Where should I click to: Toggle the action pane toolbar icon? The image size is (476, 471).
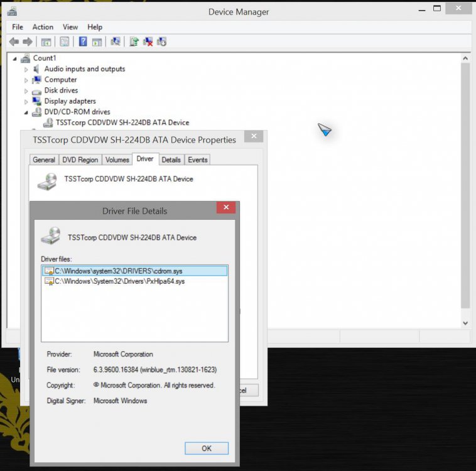97,42
